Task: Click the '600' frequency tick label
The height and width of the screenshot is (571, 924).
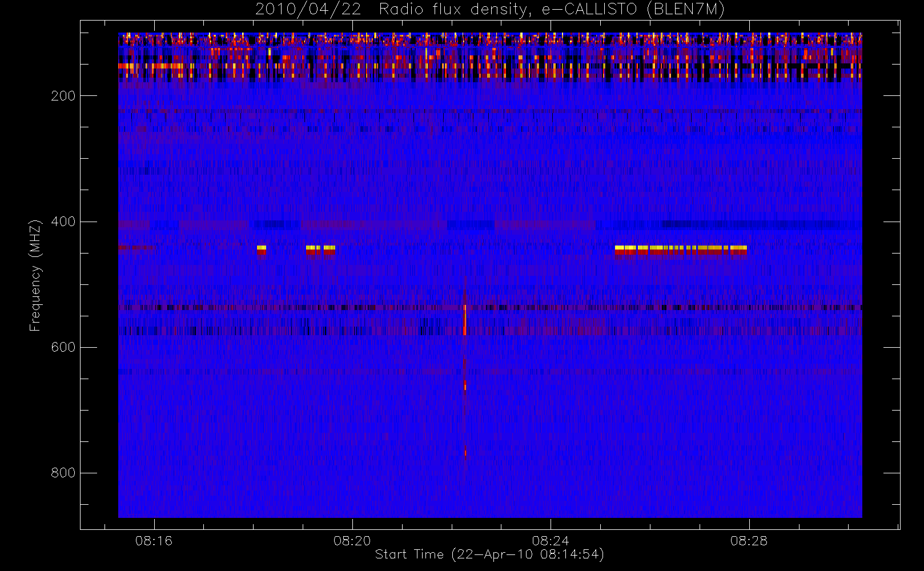Action: tap(63, 347)
